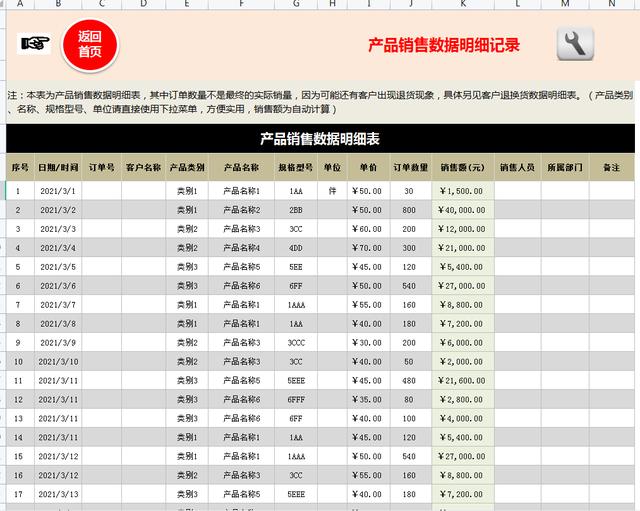
Task: Select unit price ¥60.00
Action: click(x=369, y=229)
